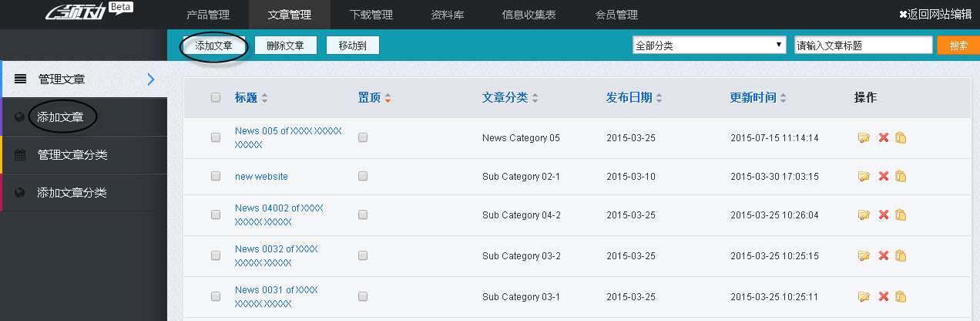Viewport: 980px width, 321px height.
Task: Click the 添加文章 toolbar button
Action: 214,46
